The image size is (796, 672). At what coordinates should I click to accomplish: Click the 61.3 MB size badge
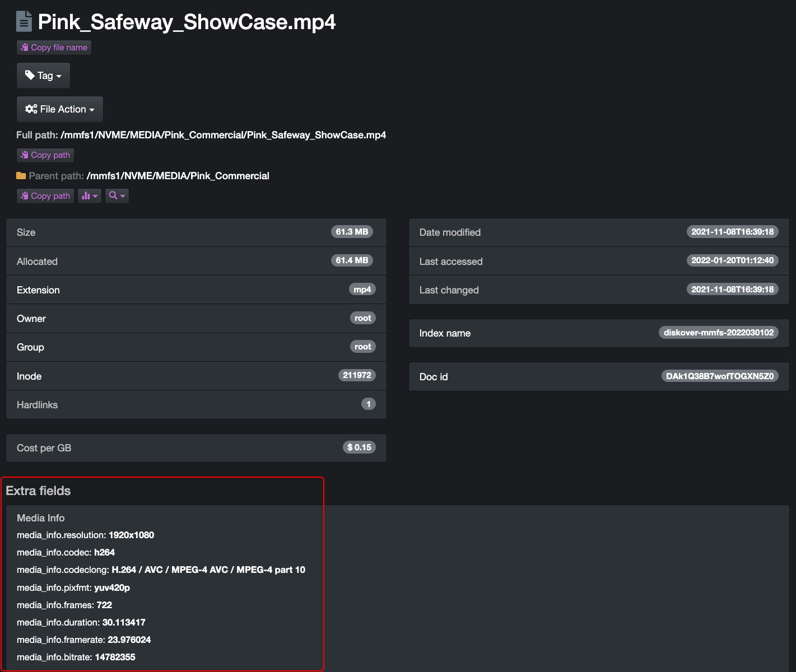(352, 232)
